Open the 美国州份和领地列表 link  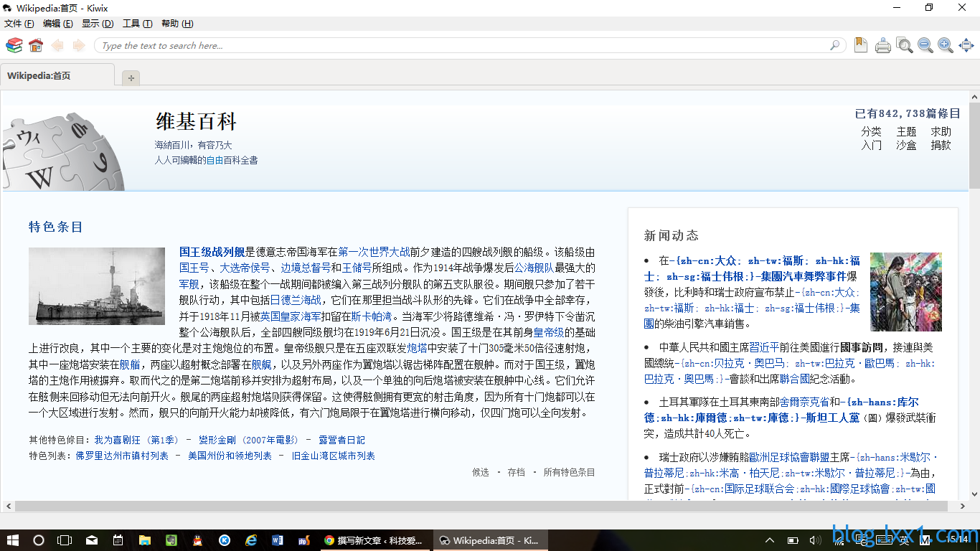tap(230, 456)
